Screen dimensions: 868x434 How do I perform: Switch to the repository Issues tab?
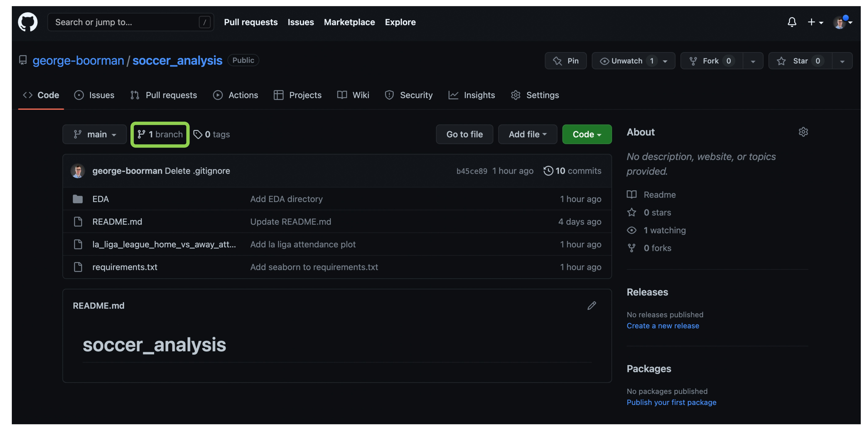[x=94, y=95]
